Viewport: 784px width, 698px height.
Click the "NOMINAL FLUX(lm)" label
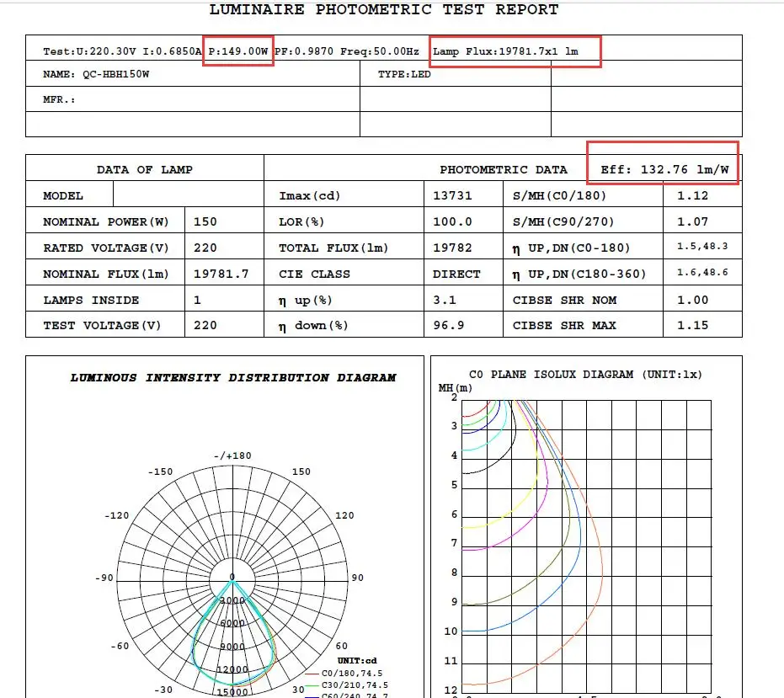[106, 274]
